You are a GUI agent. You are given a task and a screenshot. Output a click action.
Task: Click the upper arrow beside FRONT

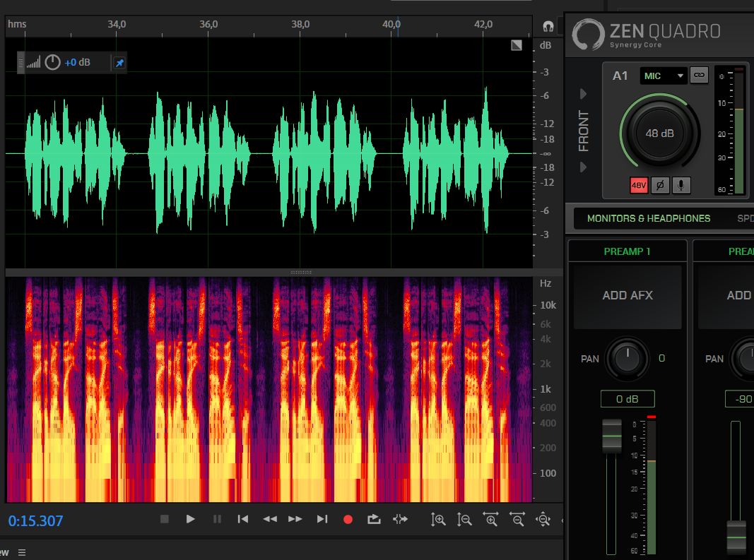point(583,94)
